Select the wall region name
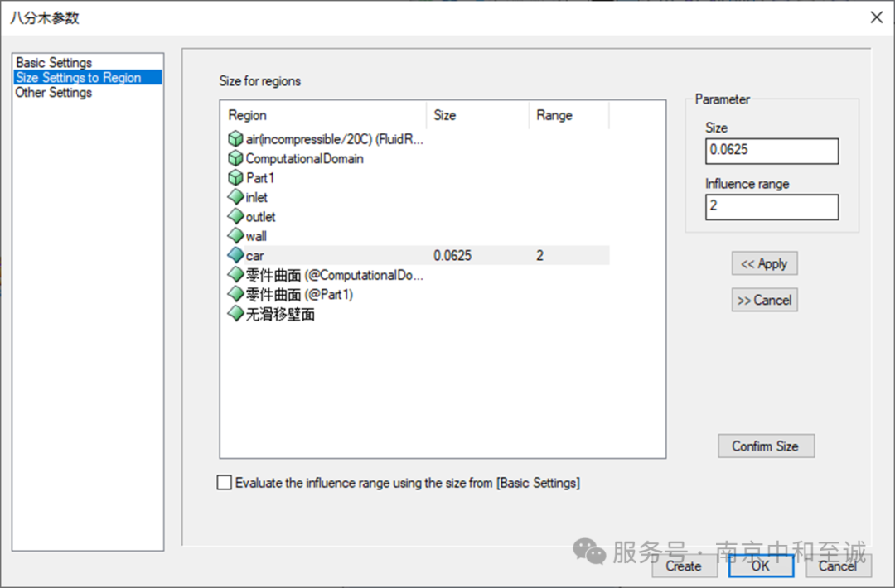Screen dimensions: 895x588 pos(256,236)
